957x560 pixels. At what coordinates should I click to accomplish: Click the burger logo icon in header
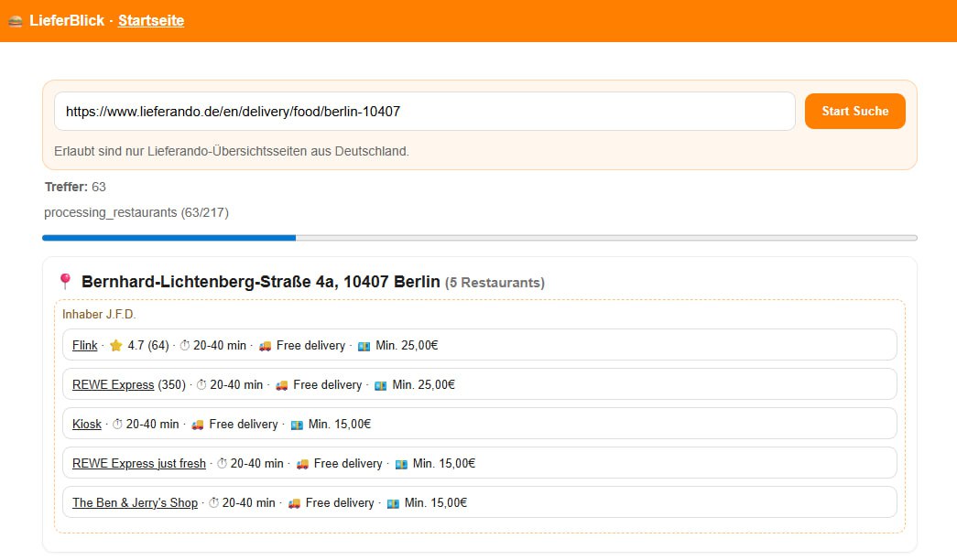[16, 21]
